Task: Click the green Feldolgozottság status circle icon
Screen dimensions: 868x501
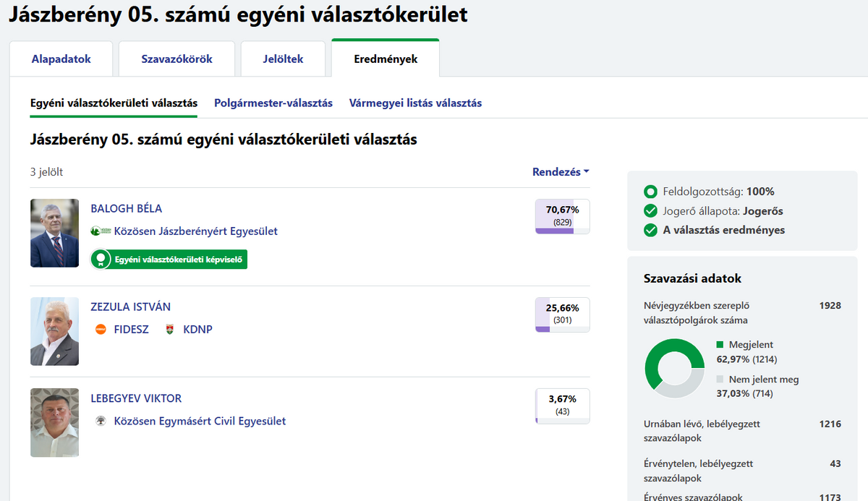Action: pos(650,192)
